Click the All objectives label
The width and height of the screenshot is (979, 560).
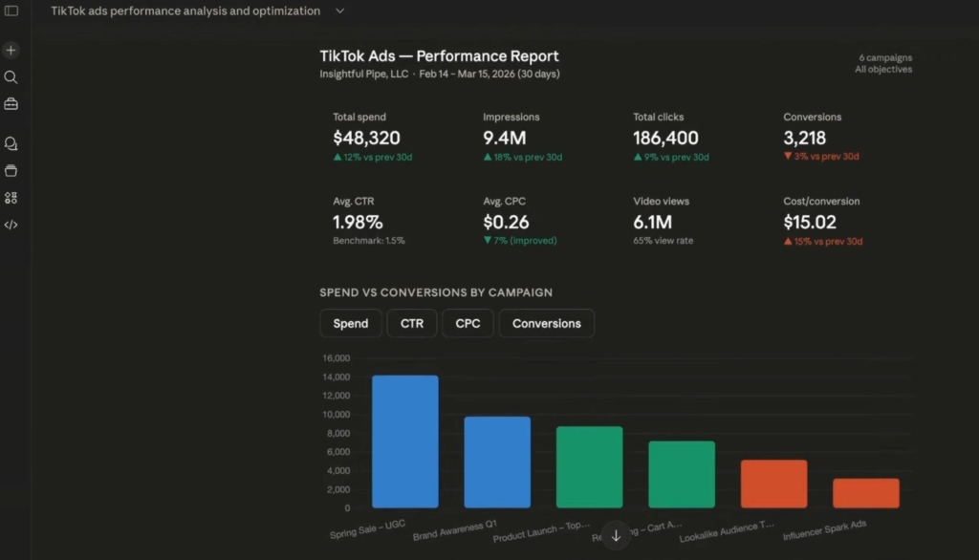(x=883, y=70)
